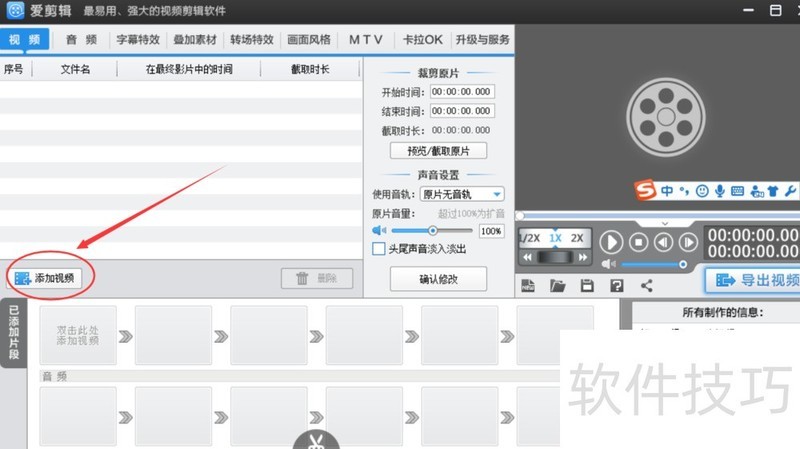The width and height of the screenshot is (800, 449).
Task: Click the expand chevron below the preview progress bar
Action: click(664, 223)
